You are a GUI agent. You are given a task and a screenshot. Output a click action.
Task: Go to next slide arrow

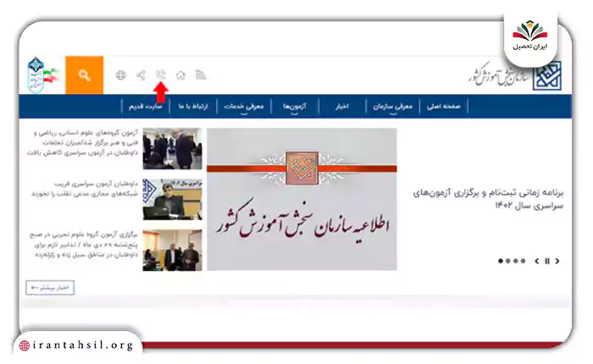[557, 261]
